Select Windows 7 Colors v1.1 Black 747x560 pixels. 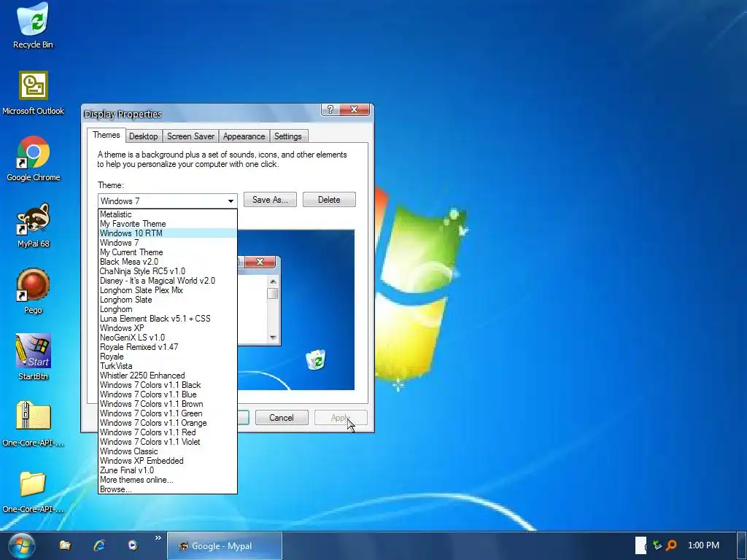(168, 385)
